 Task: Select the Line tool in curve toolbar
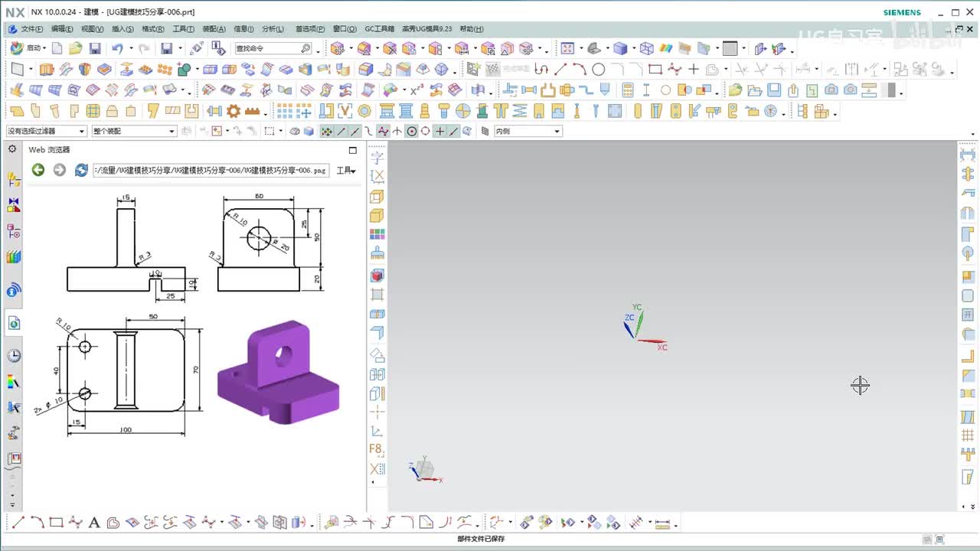[x=560, y=69]
